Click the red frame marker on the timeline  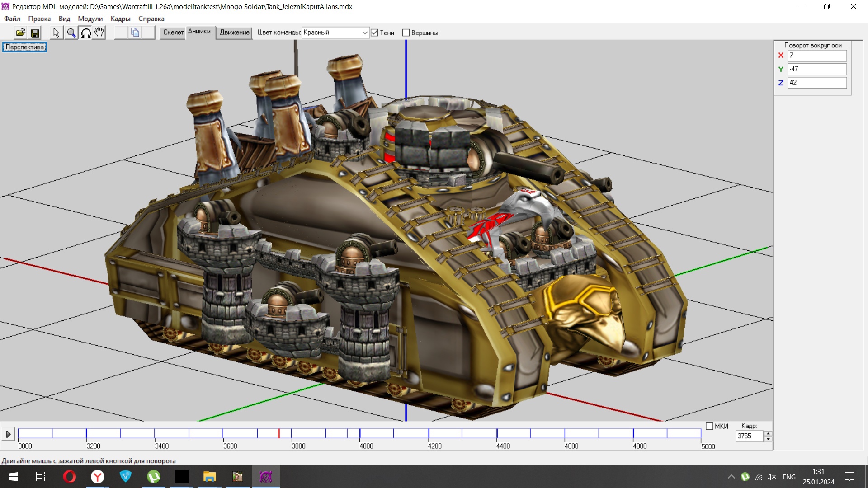[279, 433]
